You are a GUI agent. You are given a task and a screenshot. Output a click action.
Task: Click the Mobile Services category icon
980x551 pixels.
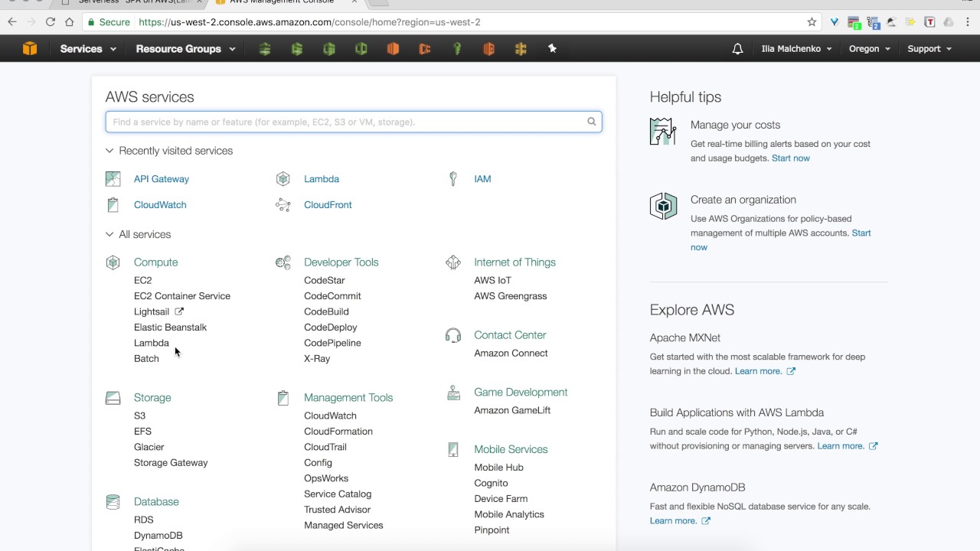coord(453,450)
